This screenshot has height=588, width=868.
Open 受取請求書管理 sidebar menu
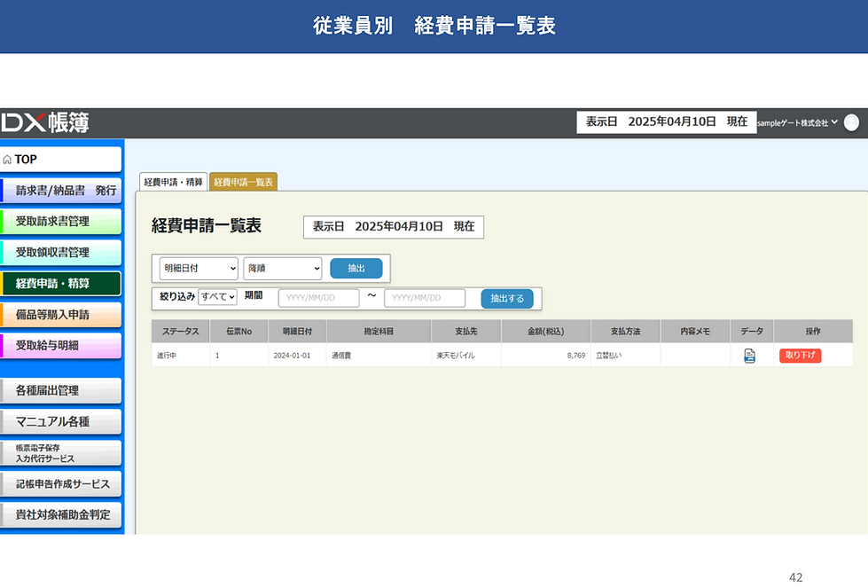click(x=61, y=222)
